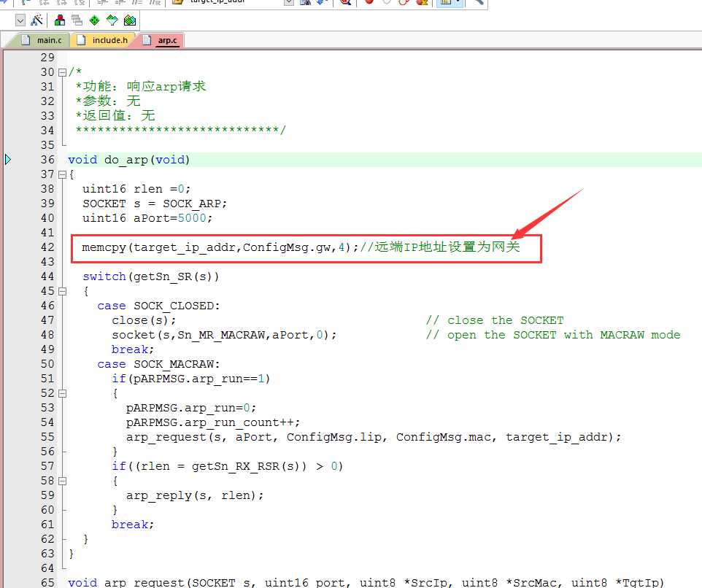Click the current-line arrow marker at line 36
The height and width of the screenshot is (588, 702).
point(7,159)
